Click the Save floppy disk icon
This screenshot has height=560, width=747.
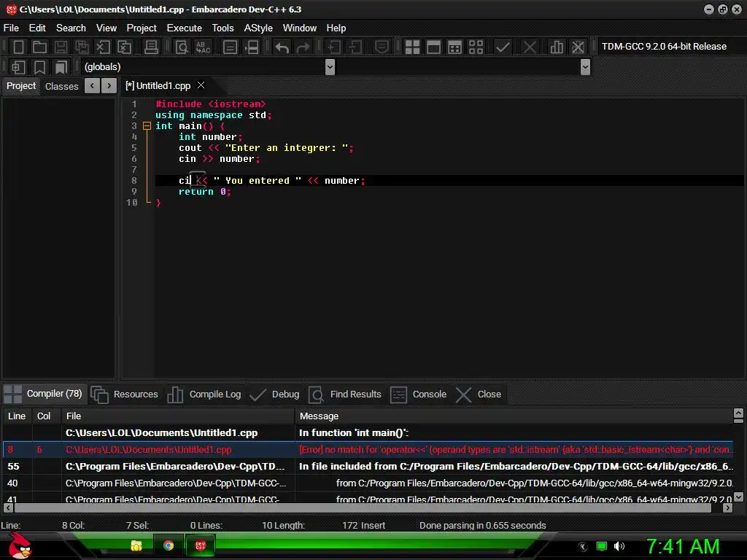coord(61,47)
